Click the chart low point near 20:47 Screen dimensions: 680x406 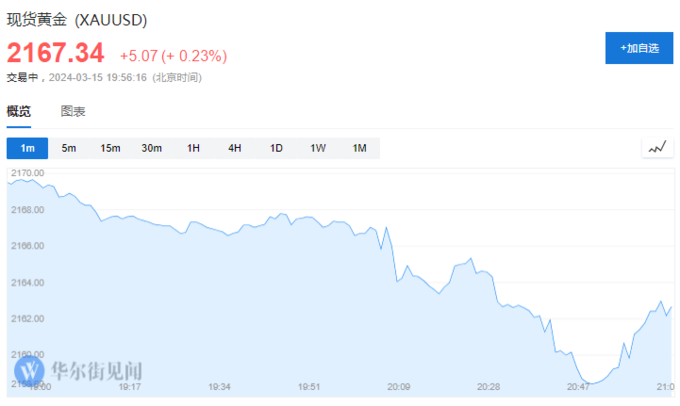click(x=591, y=383)
